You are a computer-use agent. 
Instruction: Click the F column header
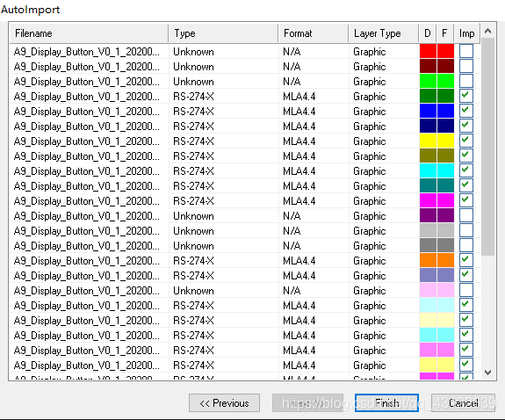click(x=444, y=33)
